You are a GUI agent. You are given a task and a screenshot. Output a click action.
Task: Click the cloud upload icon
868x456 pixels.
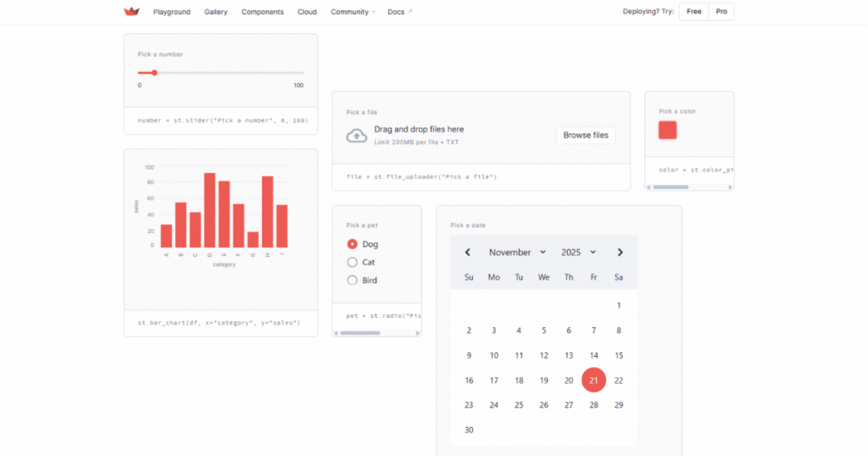pyautogui.click(x=357, y=136)
